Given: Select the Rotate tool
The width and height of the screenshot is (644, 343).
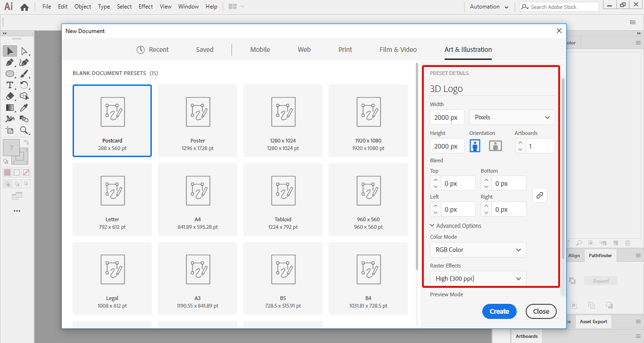Looking at the screenshot, I should pyautogui.click(x=24, y=85).
